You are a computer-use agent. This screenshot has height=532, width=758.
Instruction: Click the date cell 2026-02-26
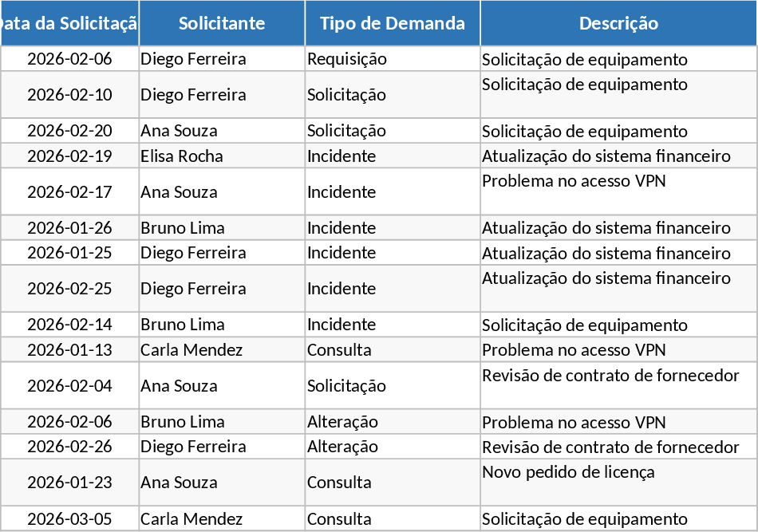click(x=69, y=447)
